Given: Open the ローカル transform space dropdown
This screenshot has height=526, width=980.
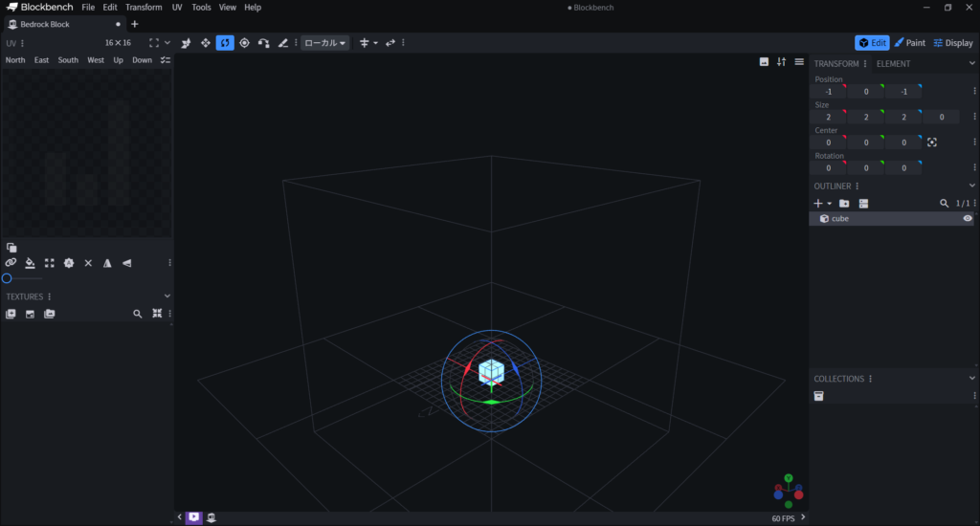Looking at the screenshot, I should pyautogui.click(x=325, y=43).
